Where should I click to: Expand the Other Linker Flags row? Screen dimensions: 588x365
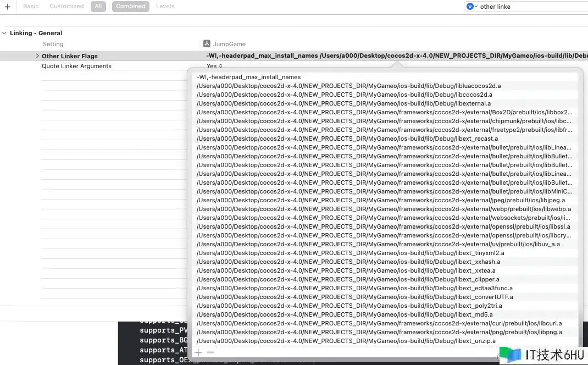click(x=37, y=56)
